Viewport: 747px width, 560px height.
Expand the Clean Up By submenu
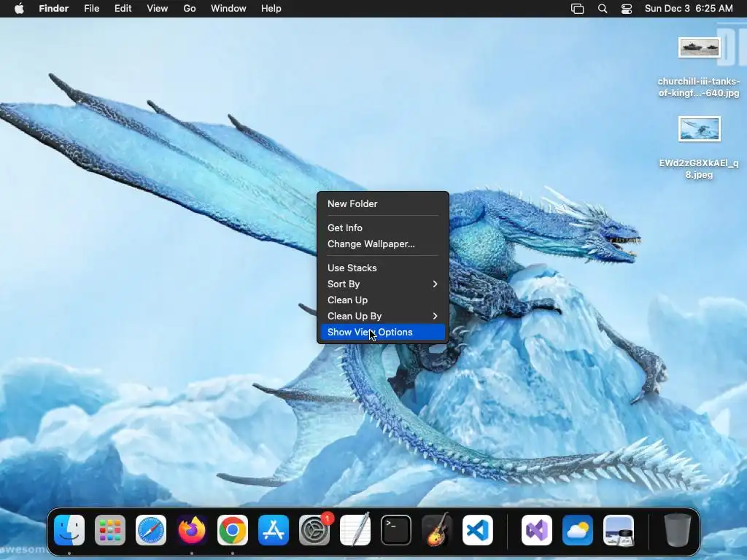[x=383, y=316]
